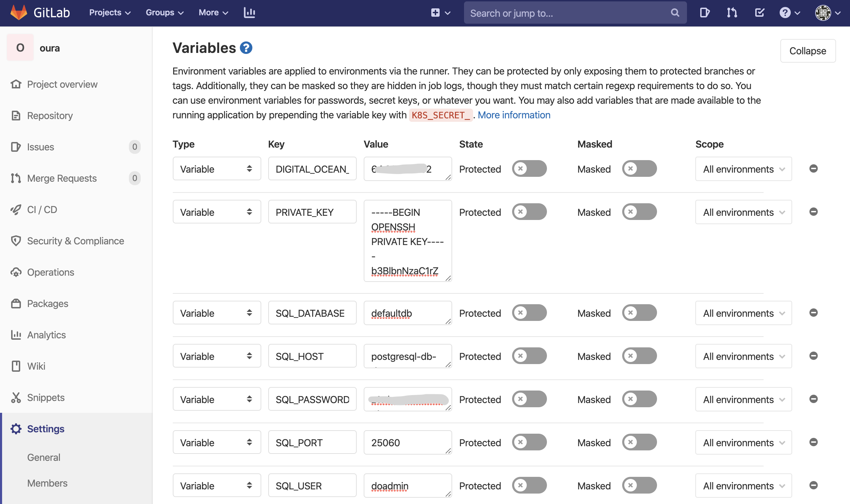Open the Type dropdown for SQL_DATABASE

pyautogui.click(x=217, y=313)
